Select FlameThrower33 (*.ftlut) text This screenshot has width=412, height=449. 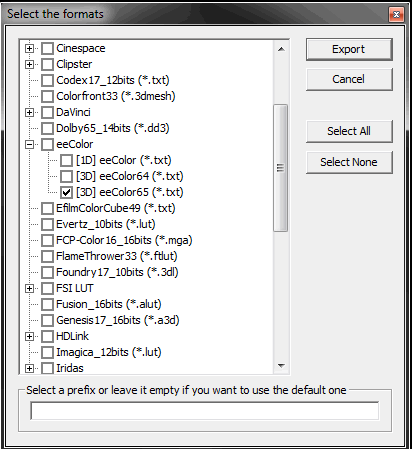[x=117, y=256]
